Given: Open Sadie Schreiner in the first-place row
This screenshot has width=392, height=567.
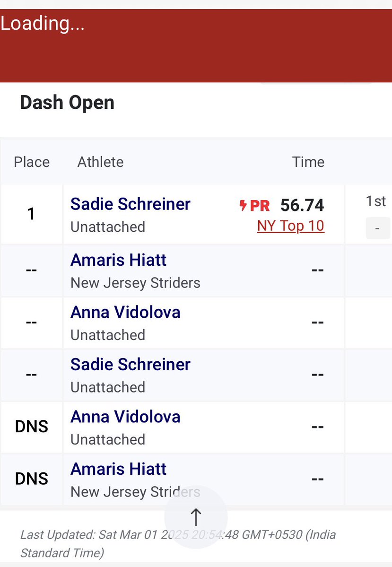Looking at the screenshot, I should coord(131,204).
